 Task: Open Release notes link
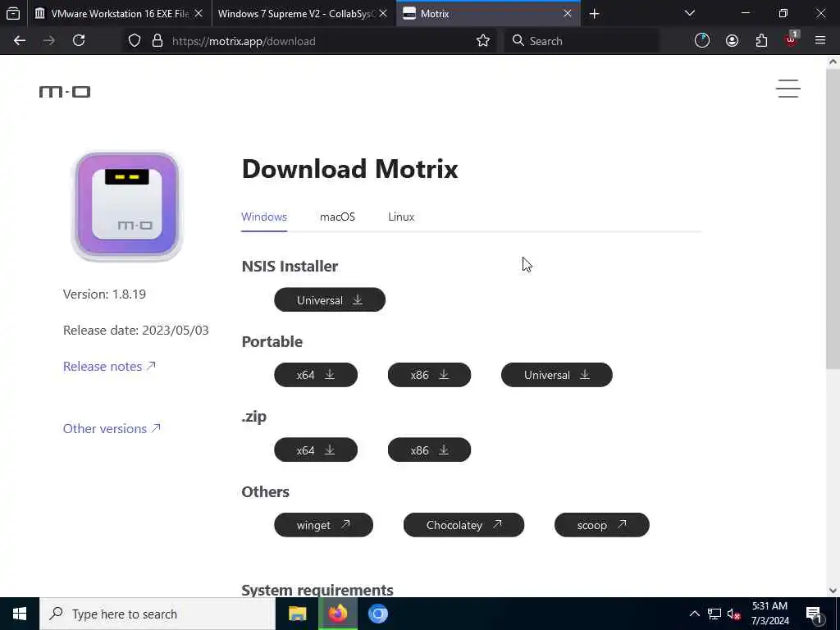click(x=109, y=367)
